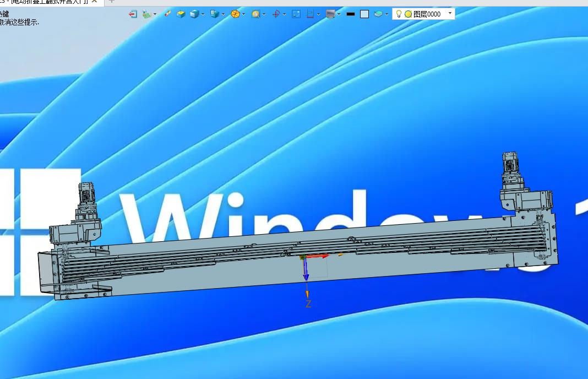Open the 图层0000 layer combo box
This screenshot has width=588, height=379.
(424, 14)
